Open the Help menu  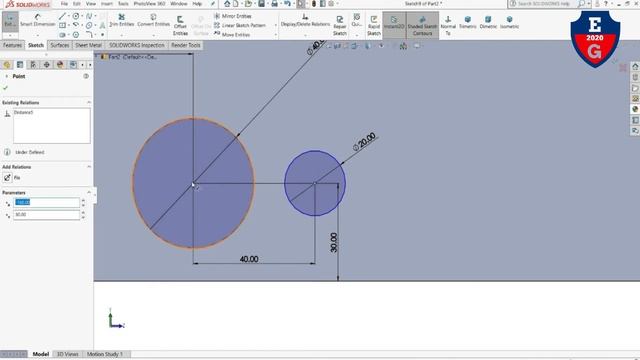coord(197,4)
